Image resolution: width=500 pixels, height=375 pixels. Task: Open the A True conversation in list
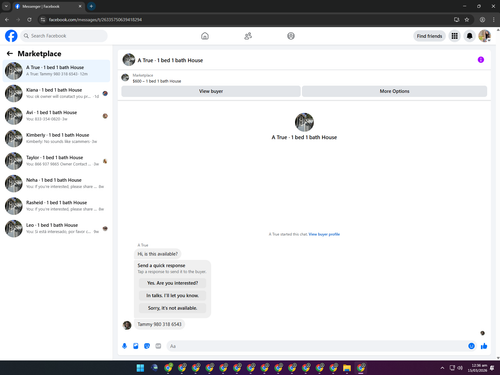56,71
